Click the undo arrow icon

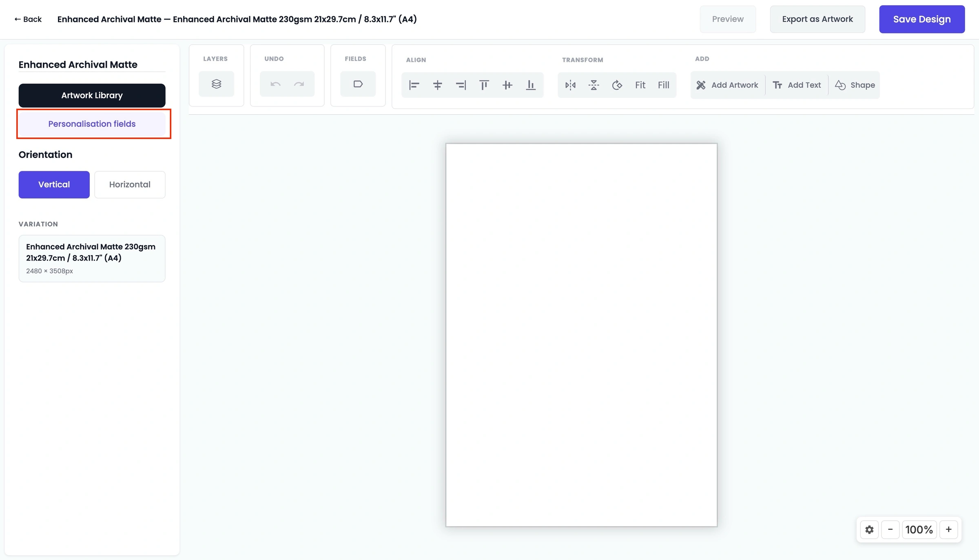click(x=275, y=84)
